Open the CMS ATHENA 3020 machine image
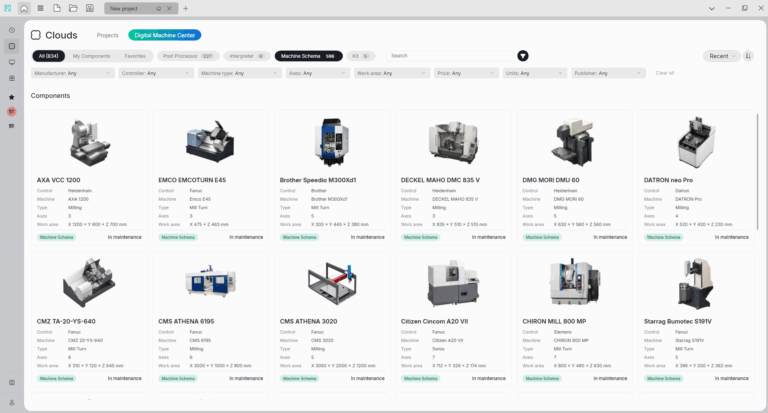Image resolution: width=768 pixels, height=413 pixels. (332, 283)
